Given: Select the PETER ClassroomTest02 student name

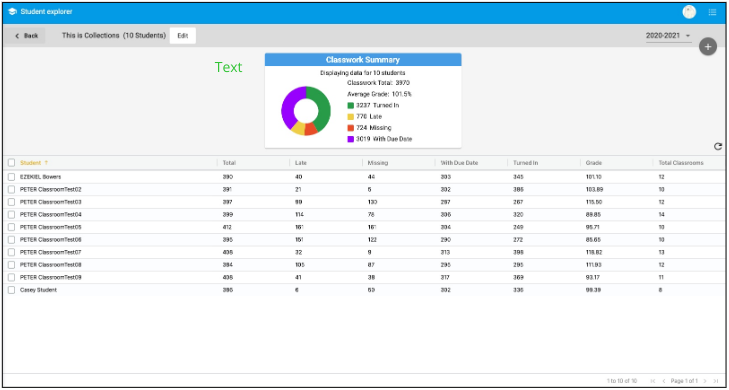Looking at the screenshot, I should [51, 190].
